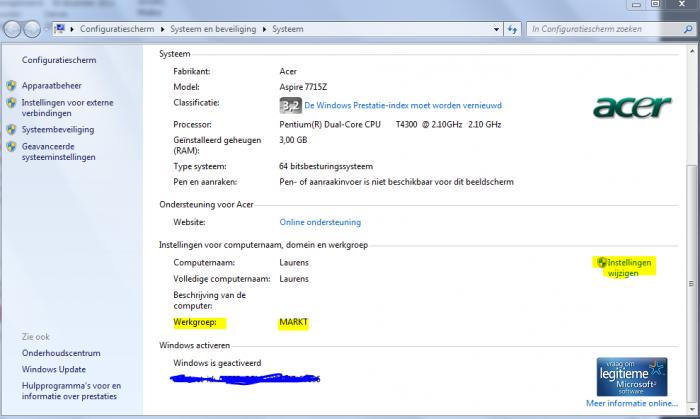Click the computer icon in address bar
The width and height of the screenshot is (700, 419).
click(59, 29)
